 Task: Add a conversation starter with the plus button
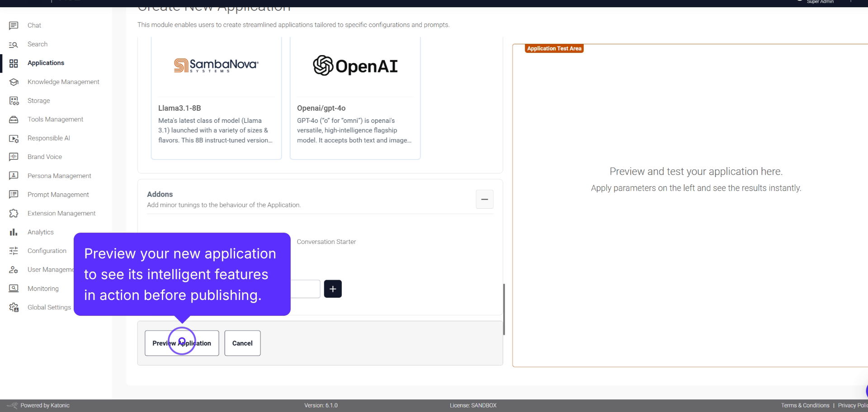(333, 289)
